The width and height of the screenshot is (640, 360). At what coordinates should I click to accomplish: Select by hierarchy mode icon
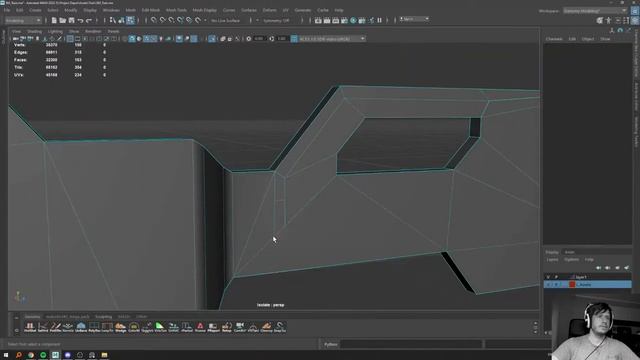point(113,20)
